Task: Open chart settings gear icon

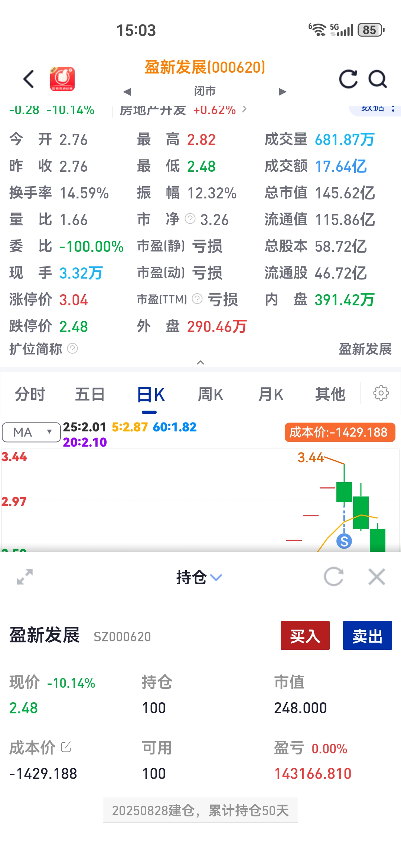Action: tap(381, 393)
